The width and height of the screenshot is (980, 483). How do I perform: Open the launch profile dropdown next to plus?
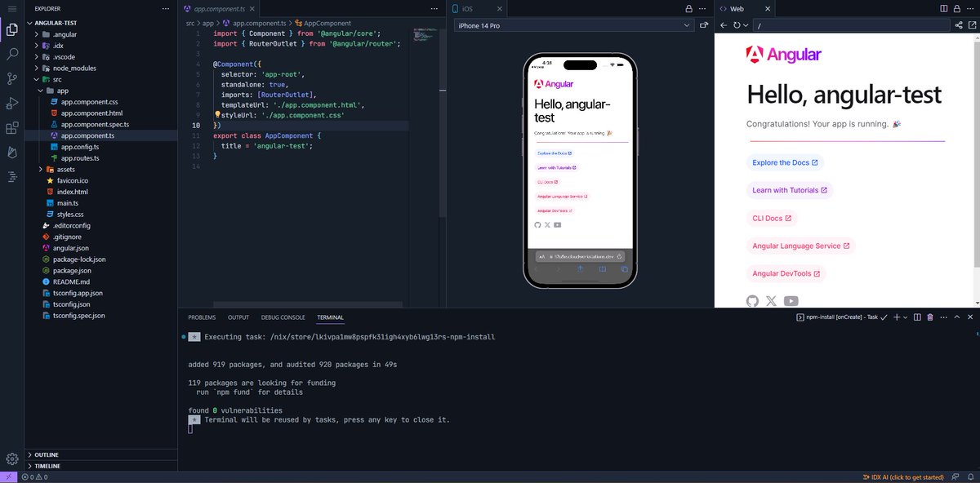coord(905,317)
